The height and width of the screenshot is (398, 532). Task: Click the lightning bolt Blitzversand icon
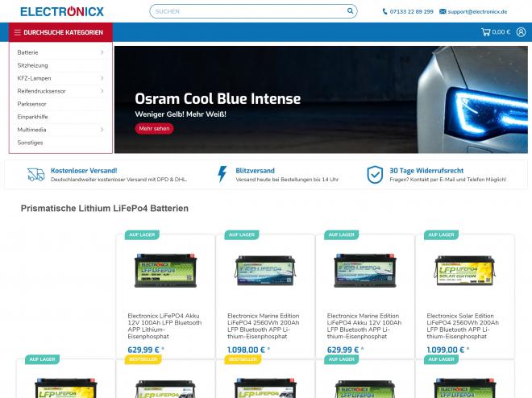pos(222,174)
